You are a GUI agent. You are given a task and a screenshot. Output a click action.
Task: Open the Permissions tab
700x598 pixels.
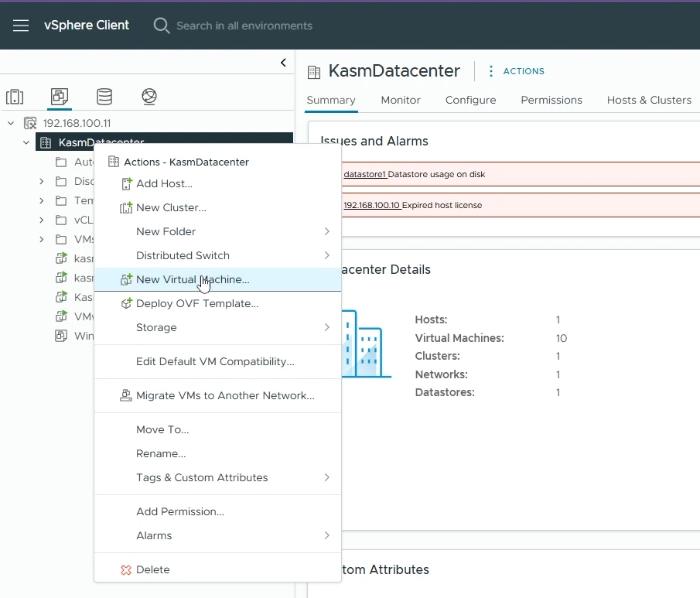pyautogui.click(x=551, y=100)
